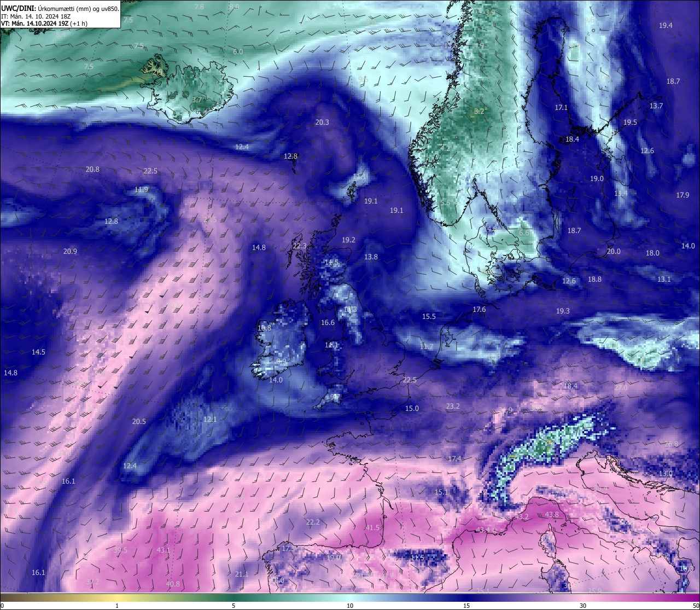Click the 13.1 value label
This screenshot has width=700, height=610.
coord(663,279)
